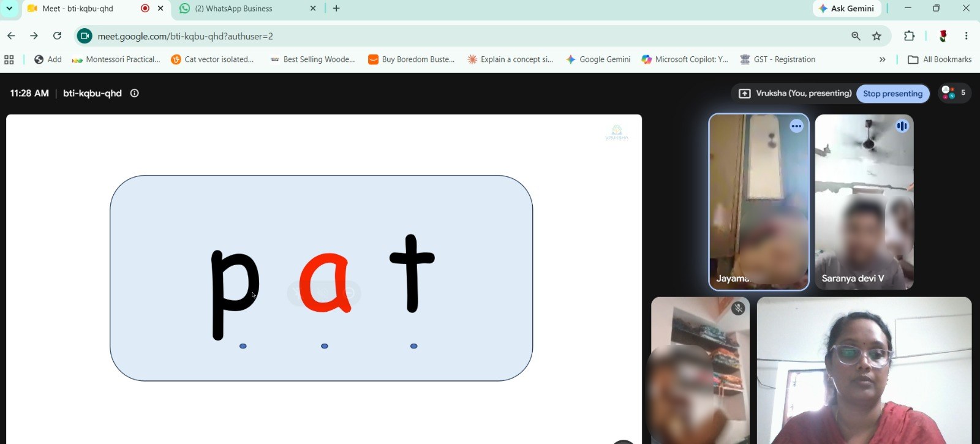This screenshot has width=980, height=444.
Task: Click the Vruksha presenting indicator
Action: coord(795,93)
